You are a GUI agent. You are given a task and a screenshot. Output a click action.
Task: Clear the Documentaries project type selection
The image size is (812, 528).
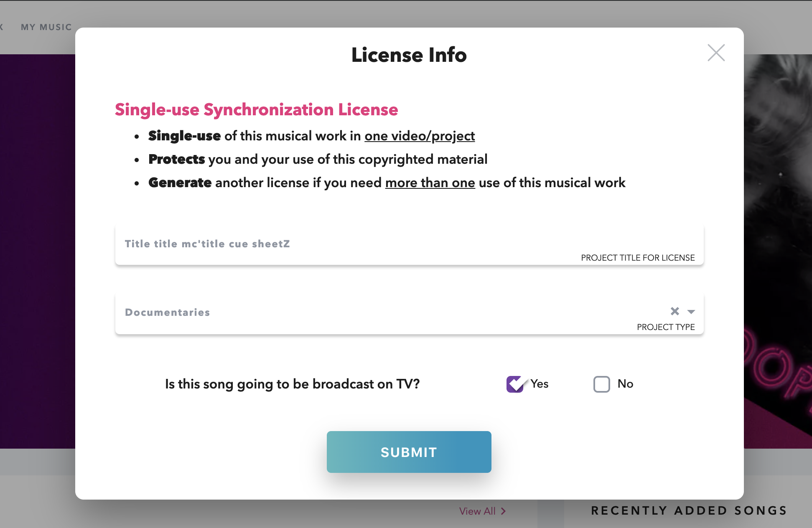click(x=675, y=311)
